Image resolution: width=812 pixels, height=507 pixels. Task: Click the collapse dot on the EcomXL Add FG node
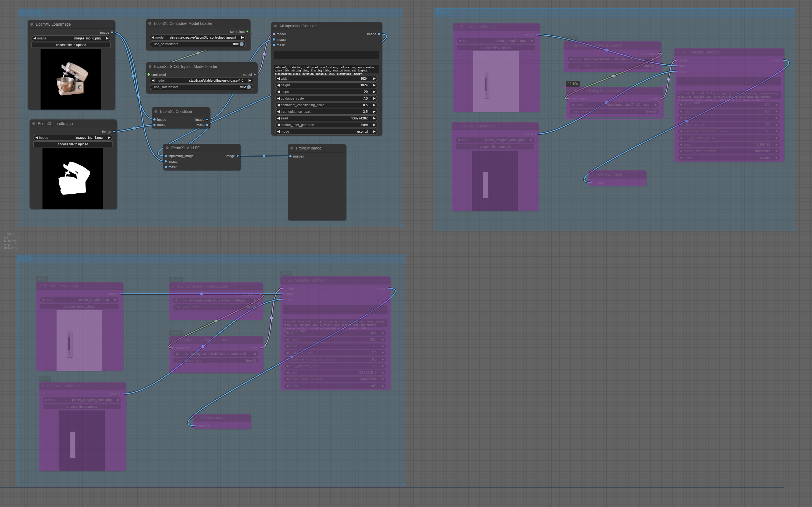(x=167, y=148)
